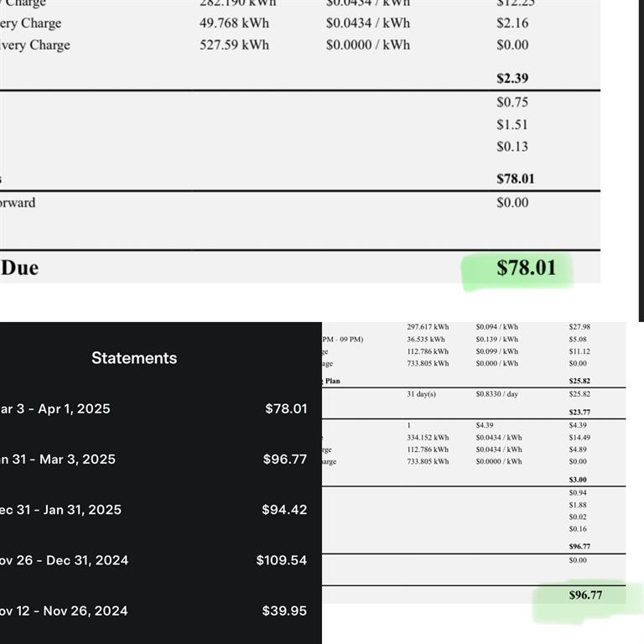
Task: Open the Jan 31 - Mar 3, 2025 statement
Action: coord(154,460)
